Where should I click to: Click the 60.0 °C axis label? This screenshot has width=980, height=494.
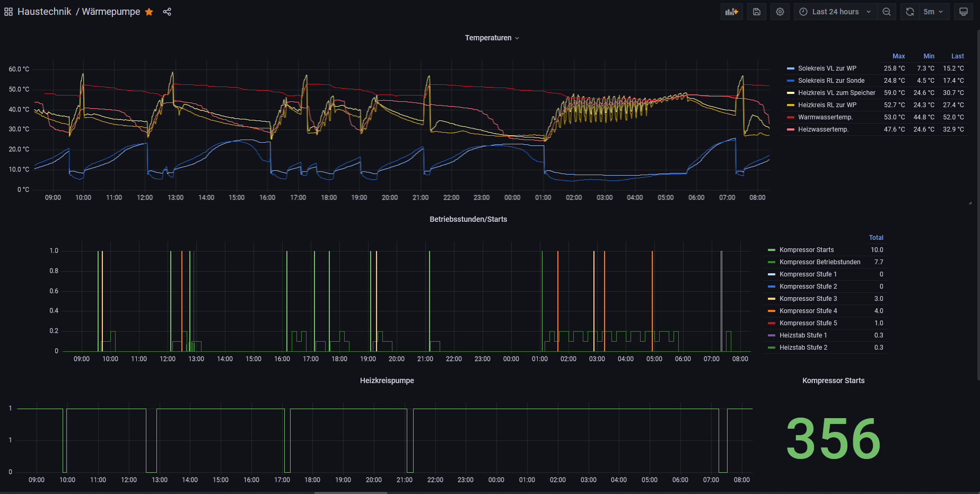pos(19,69)
